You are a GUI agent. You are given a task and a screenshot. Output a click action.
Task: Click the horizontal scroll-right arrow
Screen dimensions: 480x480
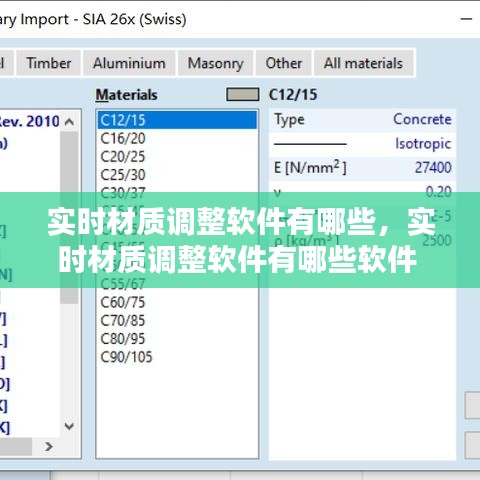tap(49, 446)
